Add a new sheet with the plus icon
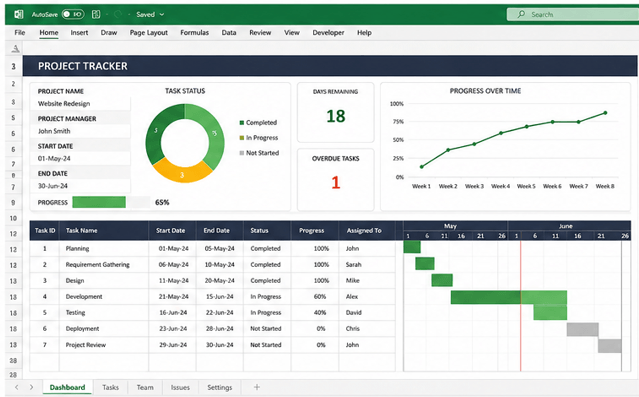 pos(257,387)
